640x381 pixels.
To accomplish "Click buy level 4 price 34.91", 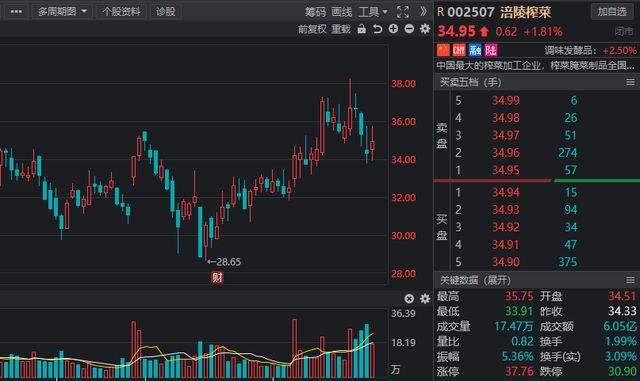I will [x=505, y=244].
